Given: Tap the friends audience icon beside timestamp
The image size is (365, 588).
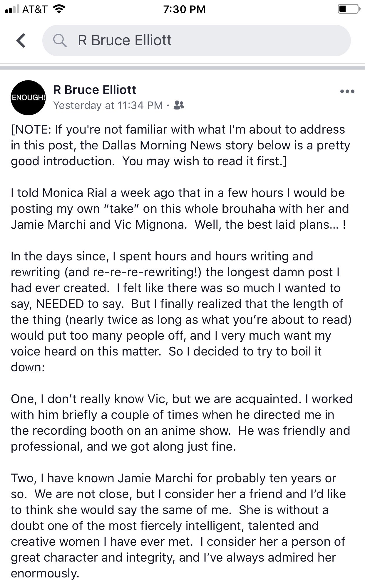Looking at the screenshot, I should pyautogui.click(x=179, y=105).
